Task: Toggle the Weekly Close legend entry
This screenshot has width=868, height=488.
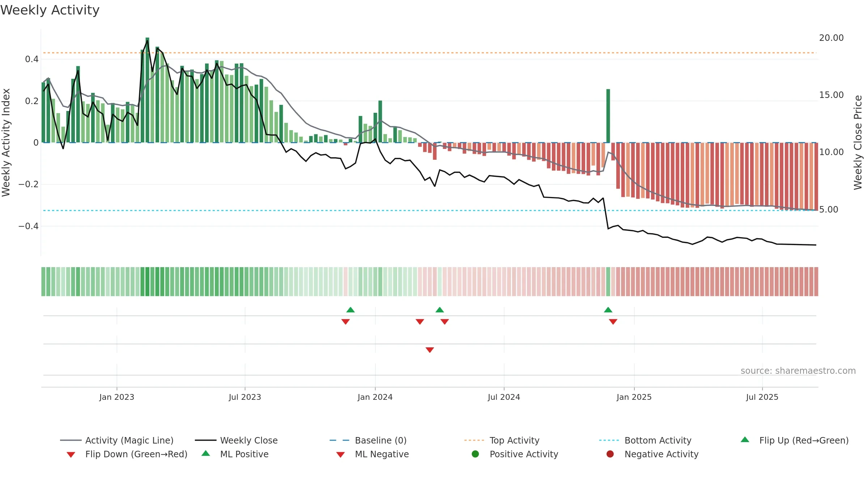Action: pos(236,440)
